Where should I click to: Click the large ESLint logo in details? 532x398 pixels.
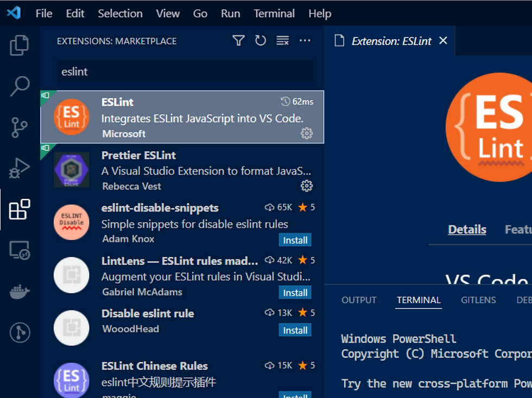click(489, 127)
